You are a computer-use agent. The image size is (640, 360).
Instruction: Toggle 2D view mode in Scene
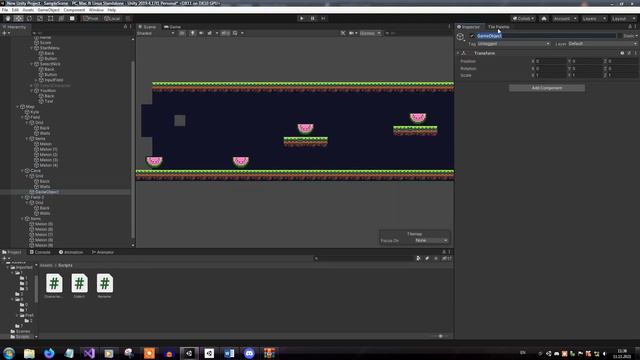pyautogui.click(x=182, y=33)
